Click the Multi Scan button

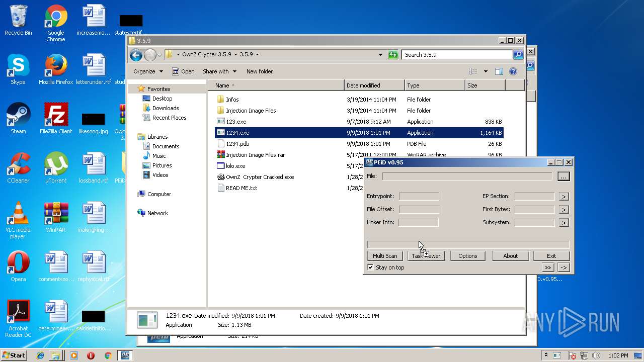[385, 256]
